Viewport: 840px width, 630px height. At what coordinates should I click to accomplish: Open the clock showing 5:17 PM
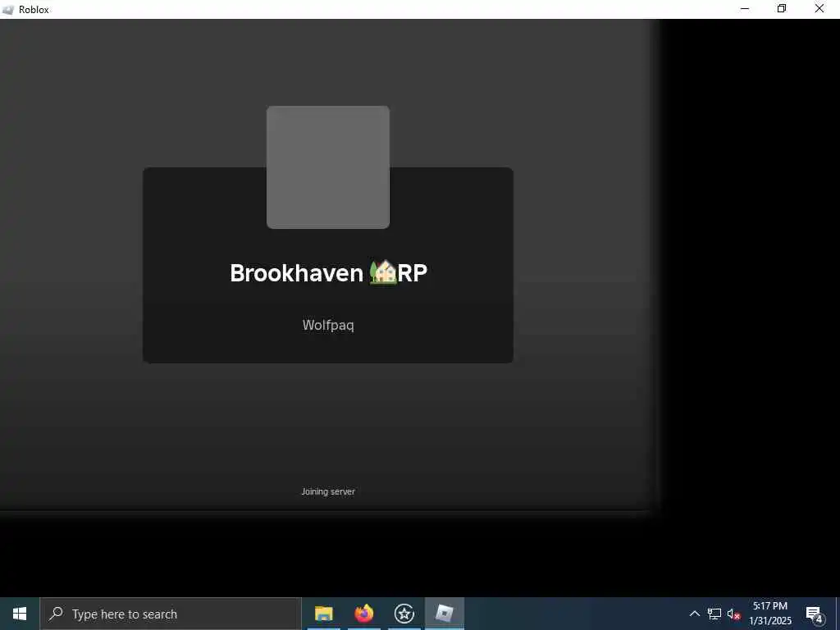769,614
